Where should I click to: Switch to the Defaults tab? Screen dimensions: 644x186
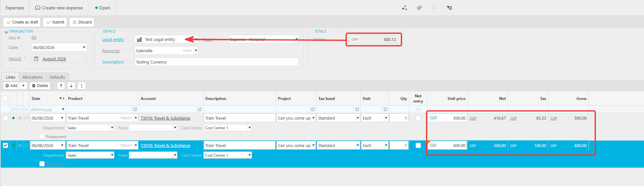[x=57, y=77]
